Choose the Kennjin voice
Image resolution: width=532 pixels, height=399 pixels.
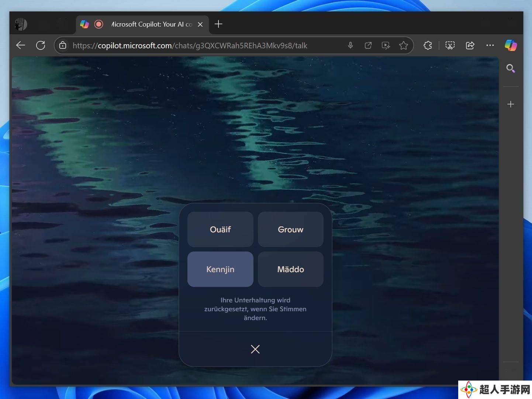[x=220, y=269]
